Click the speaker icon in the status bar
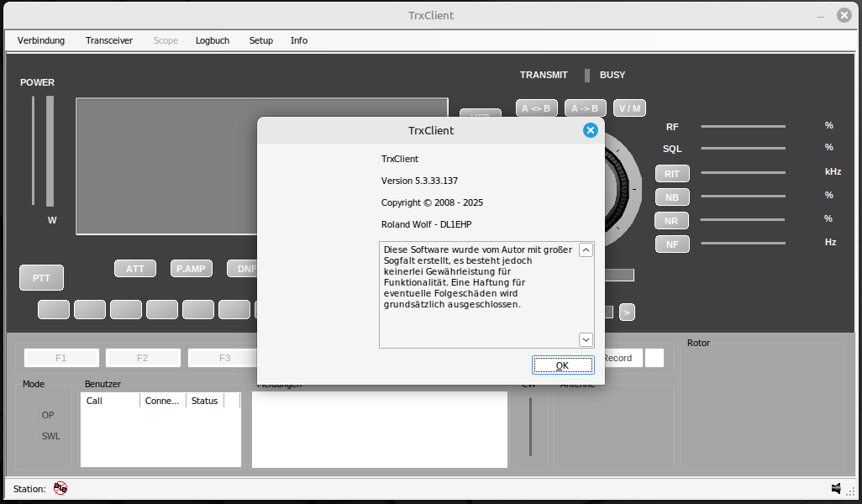This screenshot has width=862, height=504. point(836,488)
